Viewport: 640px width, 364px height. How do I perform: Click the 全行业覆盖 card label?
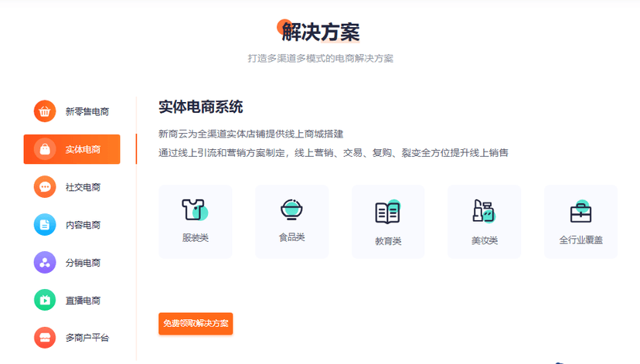click(x=580, y=240)
